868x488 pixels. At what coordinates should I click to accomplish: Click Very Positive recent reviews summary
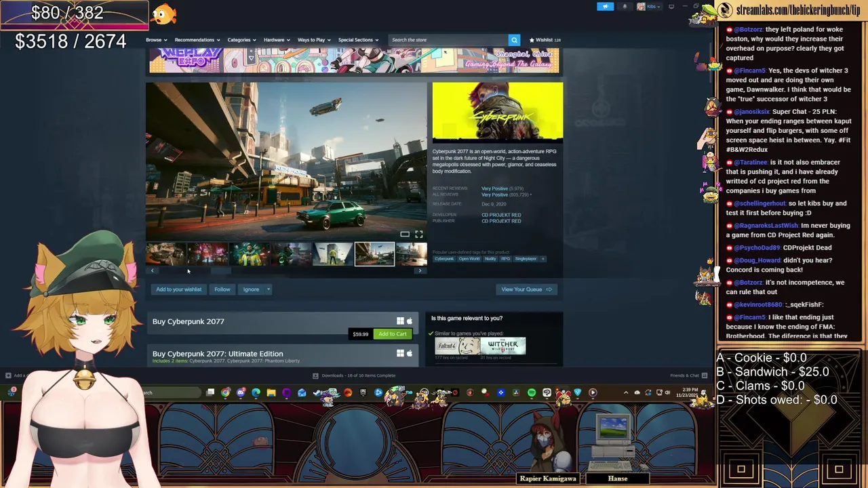tap(494, 188)
